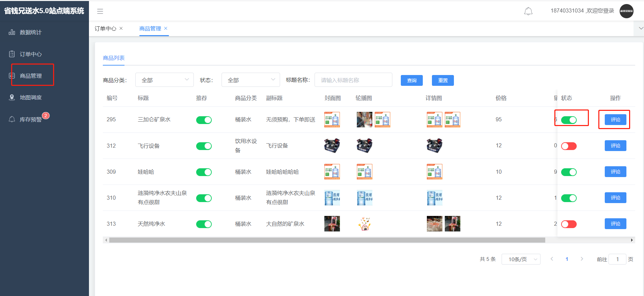
Task: Open 数据统计 via its bar chart icon
Action: pyautogui.click(x=12, y=32)
